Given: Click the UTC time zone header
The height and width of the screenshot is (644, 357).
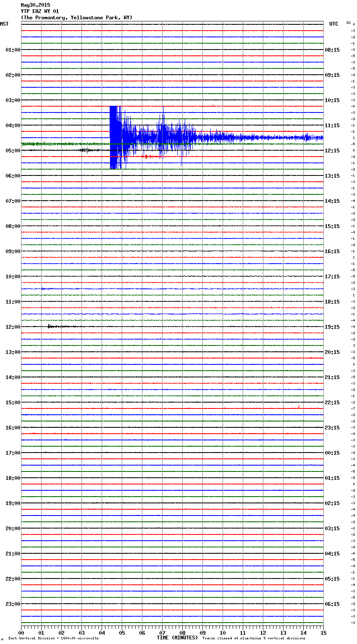Looking at the screenshot, I should pos(334,24).
